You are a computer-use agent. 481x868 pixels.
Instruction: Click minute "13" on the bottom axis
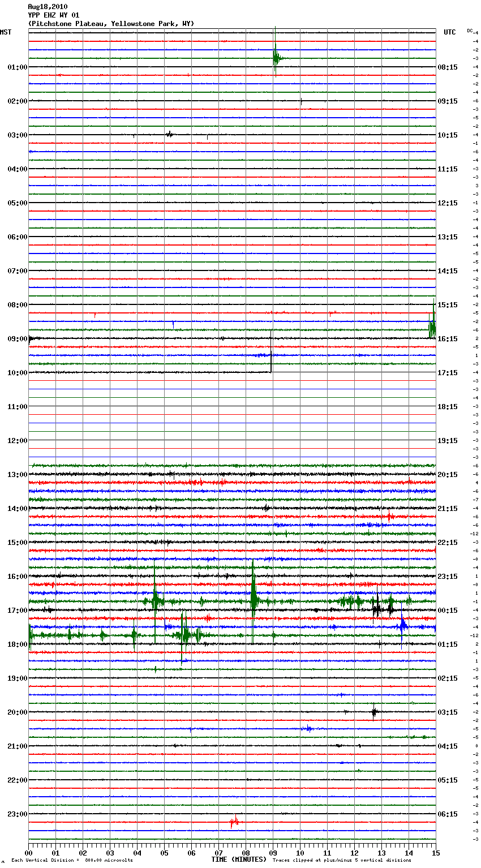click(381, 853)
